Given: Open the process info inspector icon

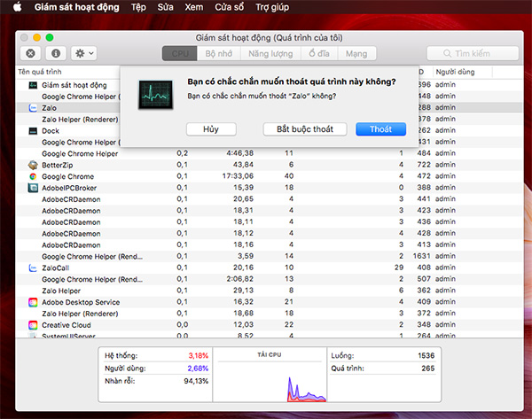Looking at the screenshot, I should click(x=56, y=53).
